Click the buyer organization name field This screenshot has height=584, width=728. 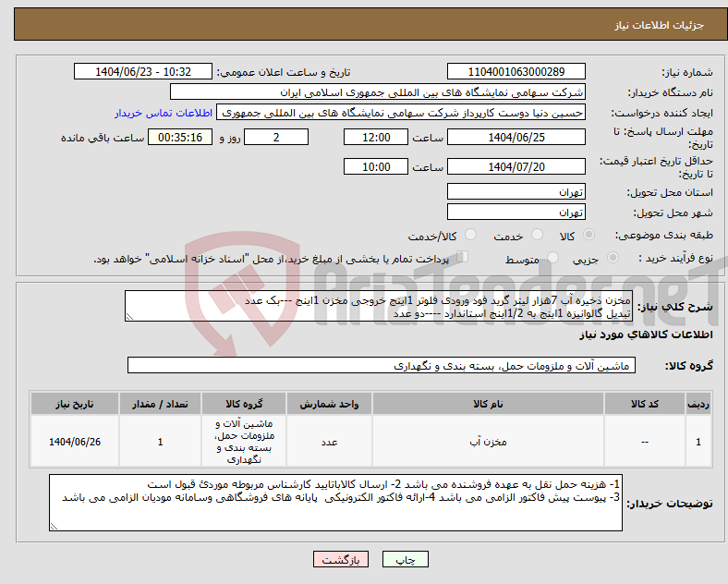tap(378, 91)
